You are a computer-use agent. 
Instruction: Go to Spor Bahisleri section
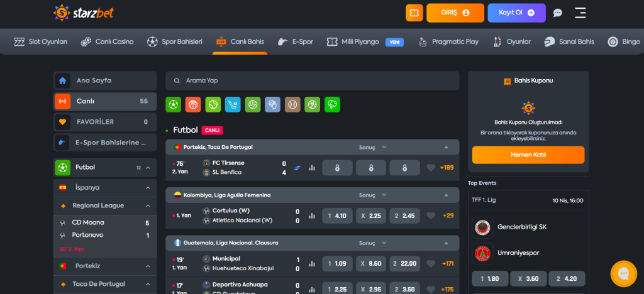click(x=175, y=42)
